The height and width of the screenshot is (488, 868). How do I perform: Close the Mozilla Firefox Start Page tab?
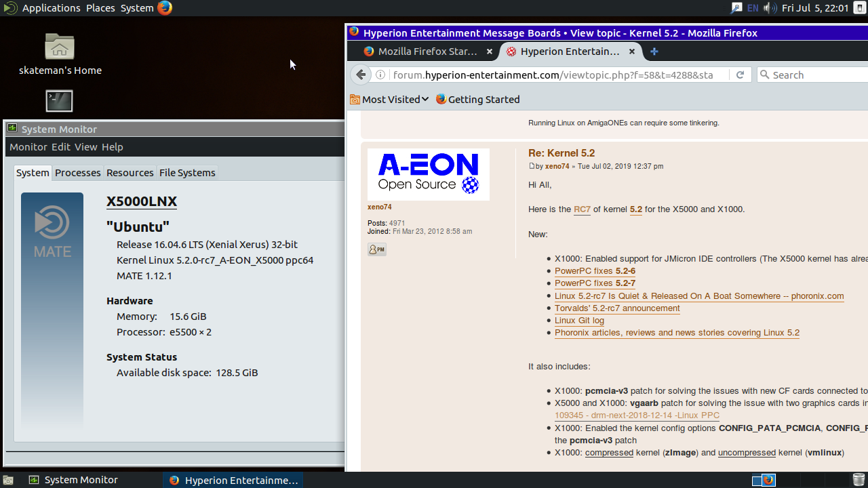[x=490, y=52]
